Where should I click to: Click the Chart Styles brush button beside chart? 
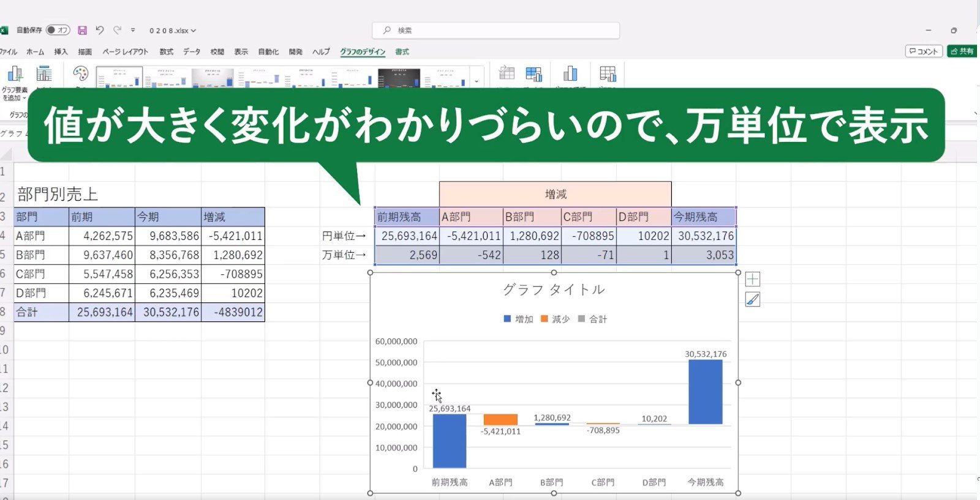tap(752, 299)
